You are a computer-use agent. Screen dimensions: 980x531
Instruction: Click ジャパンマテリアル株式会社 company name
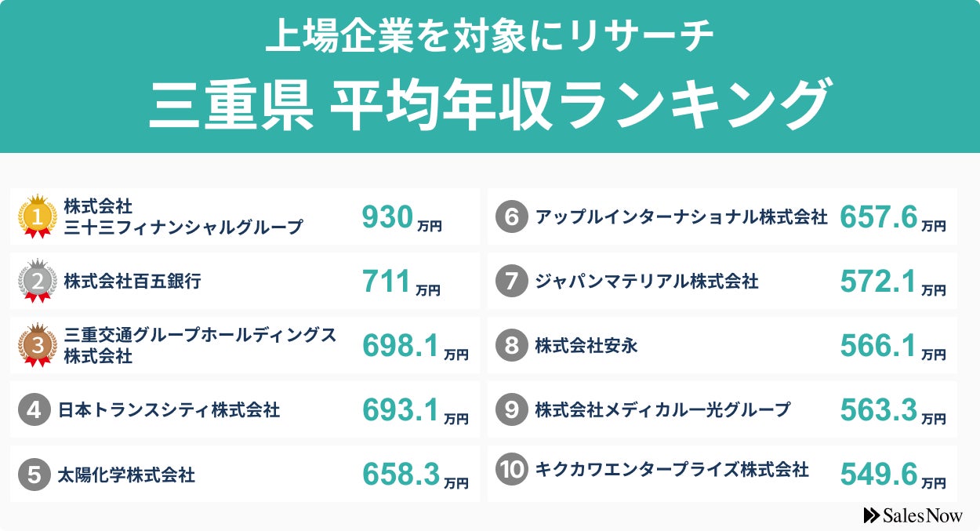647,282
